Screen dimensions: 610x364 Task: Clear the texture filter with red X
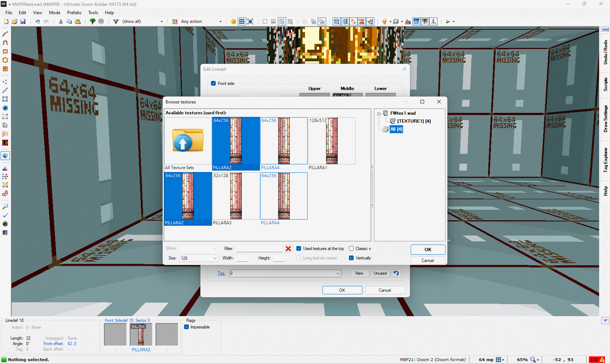coord(288,249)
